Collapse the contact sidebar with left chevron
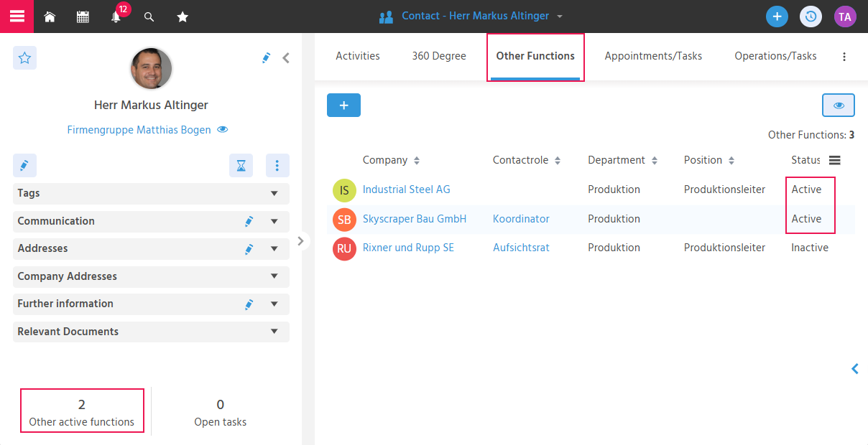 pyautogui.click(x=286, y=58)
